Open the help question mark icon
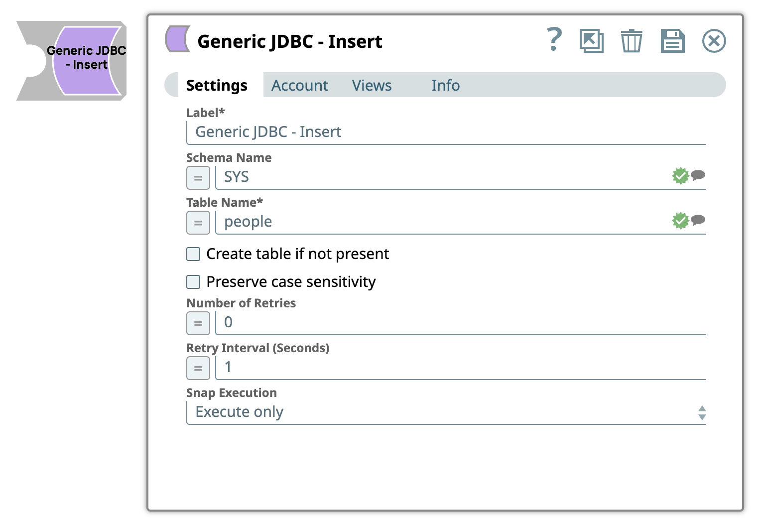 554,40
